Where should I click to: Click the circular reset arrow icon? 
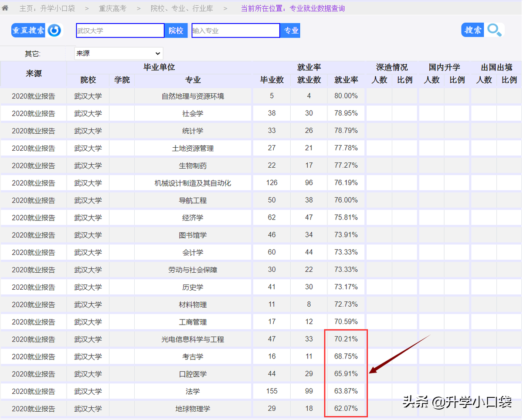pyautogui.click(x=54, y=30)
